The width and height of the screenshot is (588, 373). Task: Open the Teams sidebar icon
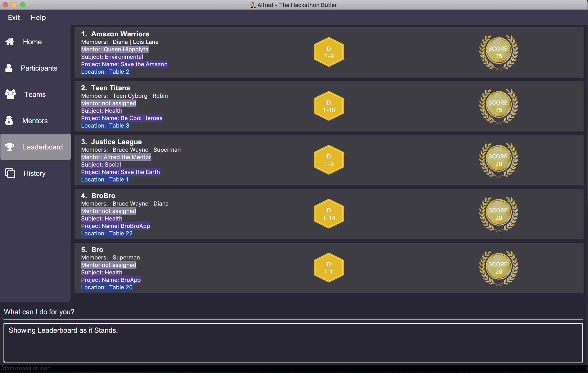(10, 94)
